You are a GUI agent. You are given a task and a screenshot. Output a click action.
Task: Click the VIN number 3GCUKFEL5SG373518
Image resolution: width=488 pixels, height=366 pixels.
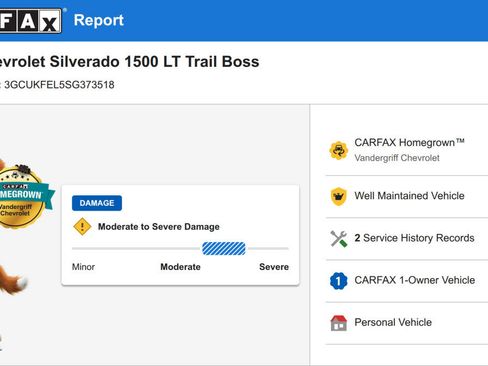tap(59, 85)
